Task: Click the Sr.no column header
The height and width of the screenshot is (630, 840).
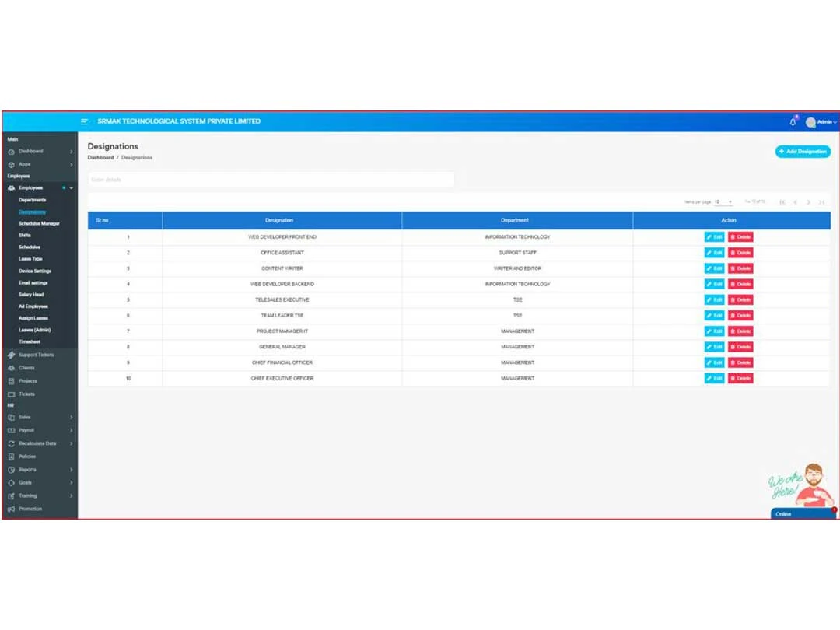Action: click(x=102, y=220)
